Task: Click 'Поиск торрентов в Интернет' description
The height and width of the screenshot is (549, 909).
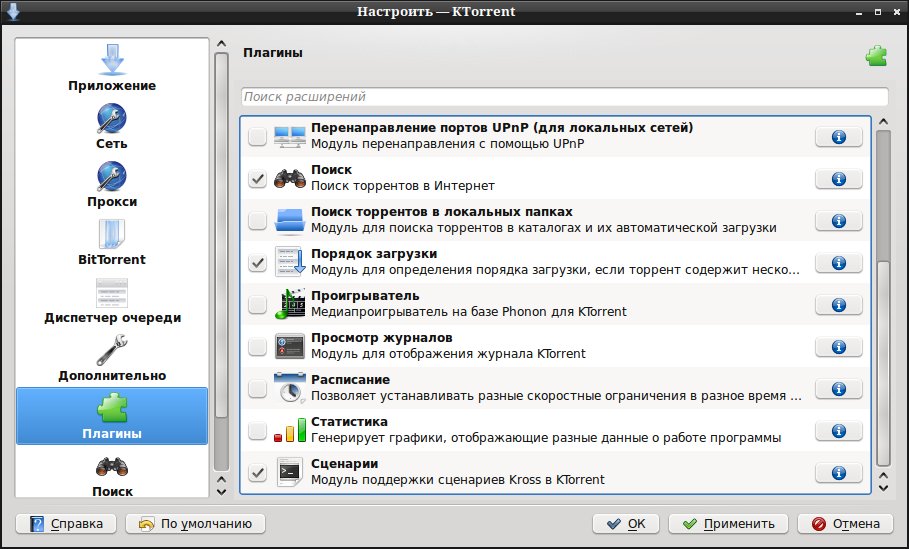Action: pos(403,186)
